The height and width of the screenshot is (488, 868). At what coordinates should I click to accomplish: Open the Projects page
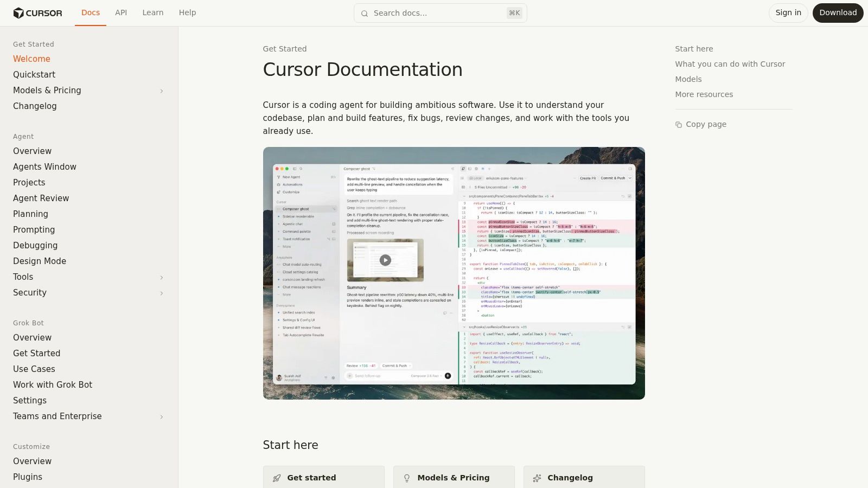tap(29, 183)
